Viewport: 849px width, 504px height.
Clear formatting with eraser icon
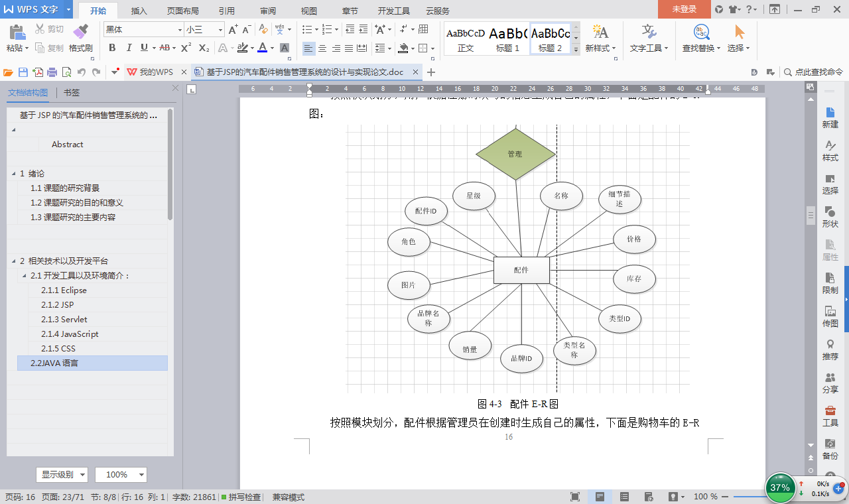263,30
